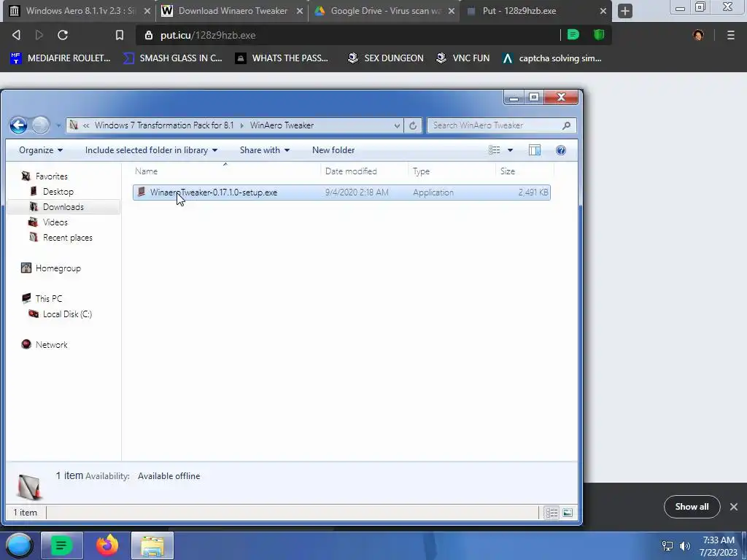
Task: Show the preview pane
Action: click(x=535, y=150)
